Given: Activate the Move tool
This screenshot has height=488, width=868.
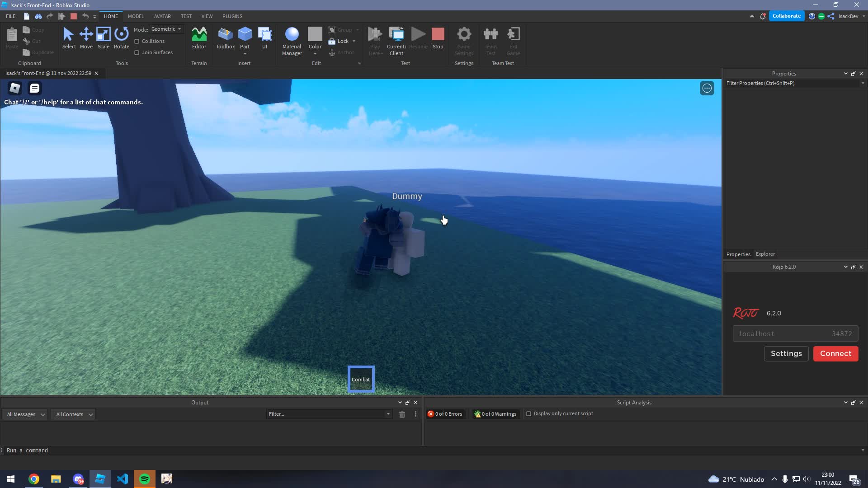Looking at the screenshot, I should pos(86,38).
